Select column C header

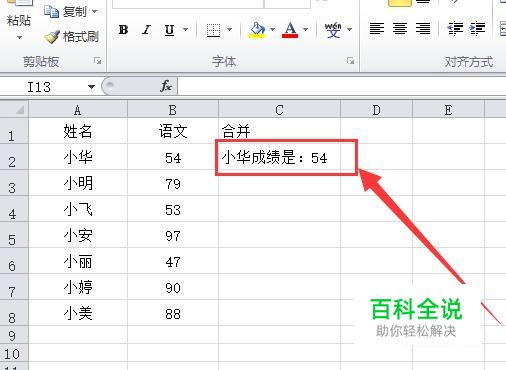pyautogui.click(x=279, y=110)
